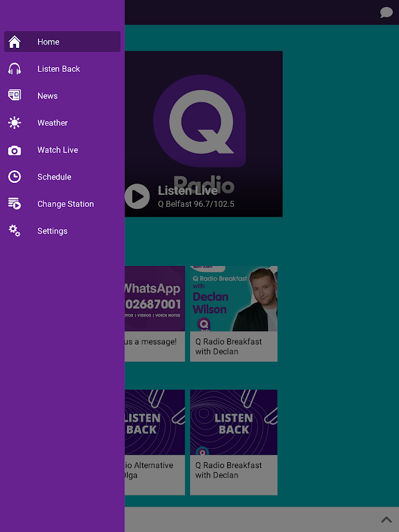Open News menu item
This screenshot has height=532, width=399.
[x=62, y=96]
